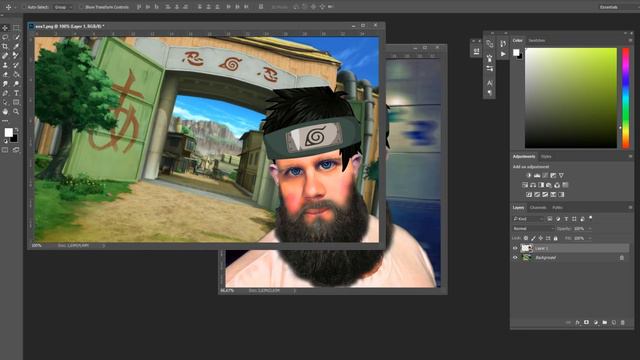Open the layer filter Kind dropdown
Image resolution: width=640 pixels, height=360 pixels.
(529, 219)
